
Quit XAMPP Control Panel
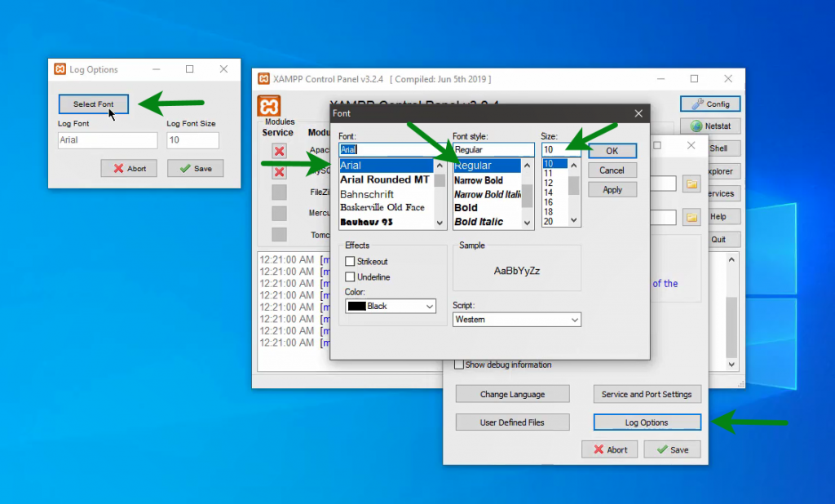pyautogui.click(x=718, y=239)
